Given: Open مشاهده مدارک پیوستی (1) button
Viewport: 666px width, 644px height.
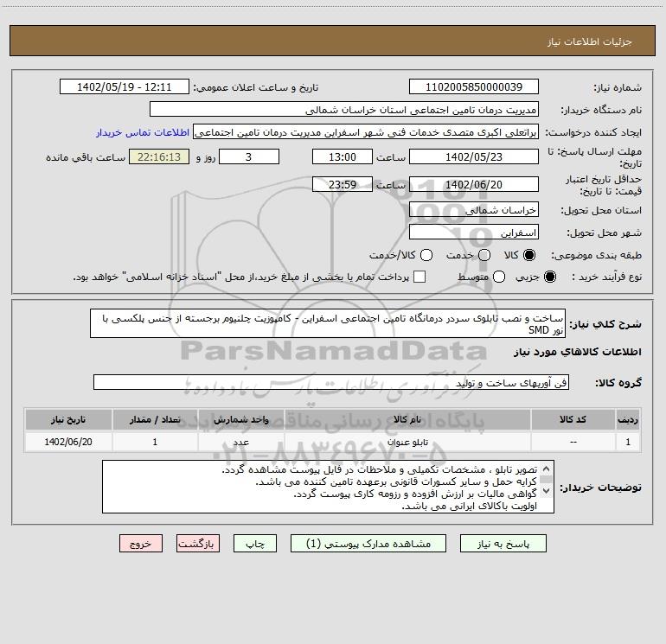Looking at the screenshot, I should 368,544.
